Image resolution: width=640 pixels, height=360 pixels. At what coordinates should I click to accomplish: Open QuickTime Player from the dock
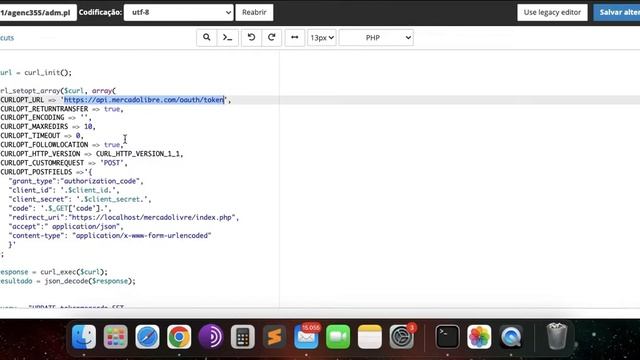click(x=511, y=337)
